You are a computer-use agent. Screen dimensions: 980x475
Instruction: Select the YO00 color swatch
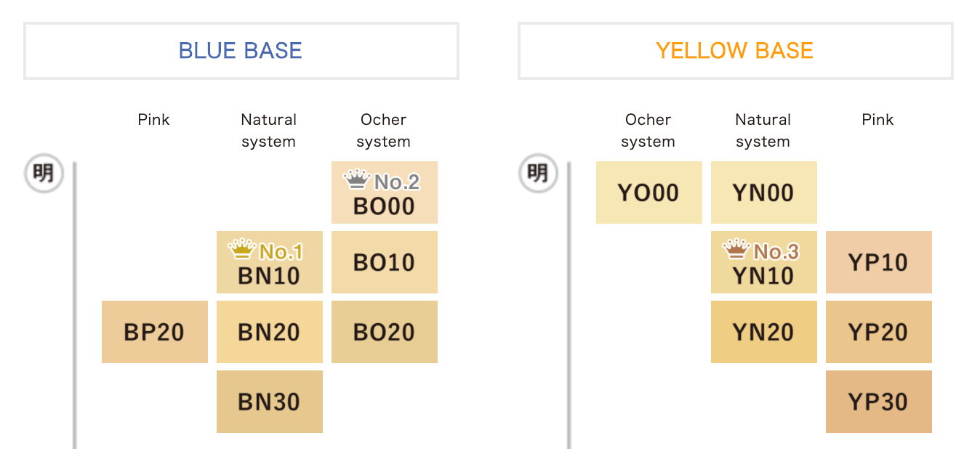point(649,192)
